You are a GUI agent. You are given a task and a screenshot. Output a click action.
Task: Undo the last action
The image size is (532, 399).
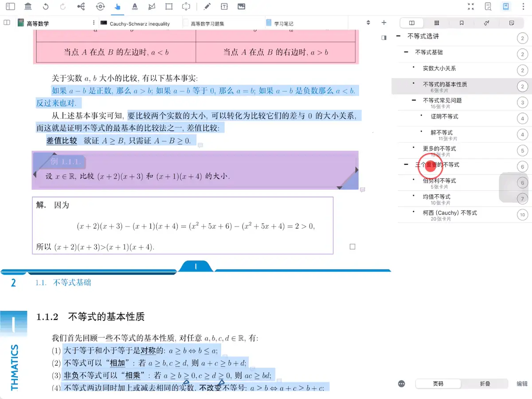click(x=46, y=7)
